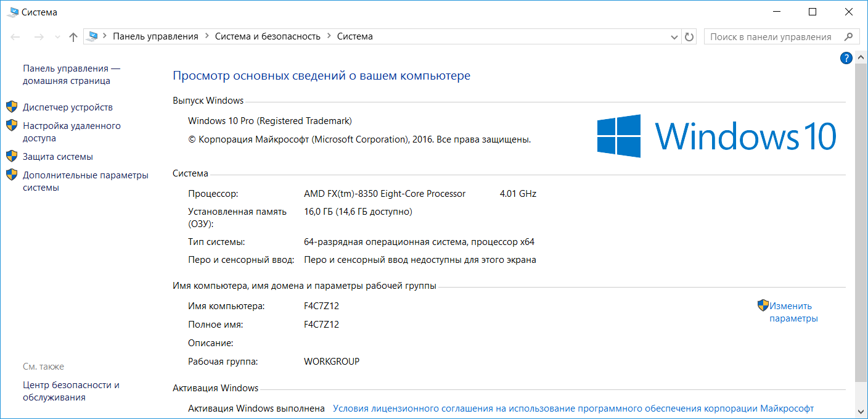The image size is (868, 419).
Task: Select Система и безопасность breadcrumb
Action: click(268, 36)
